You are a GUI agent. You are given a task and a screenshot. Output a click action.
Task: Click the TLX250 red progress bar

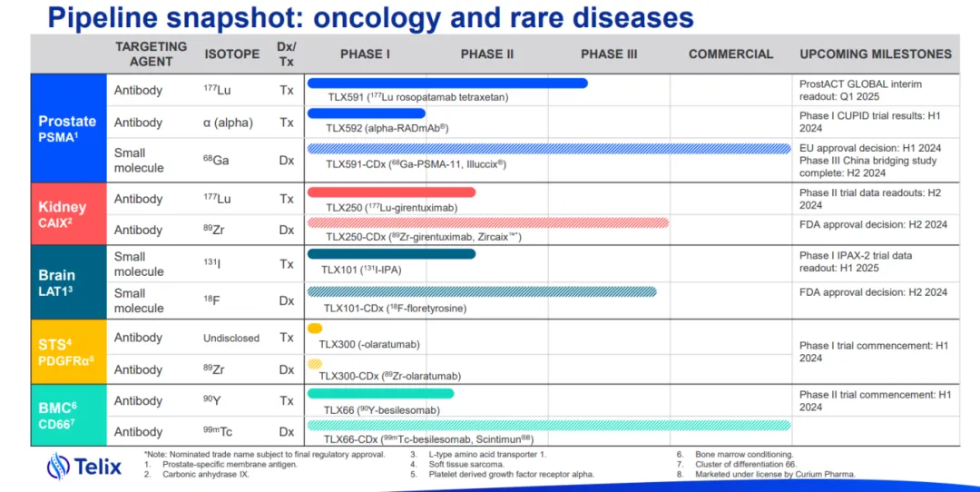tap(391, 192)
